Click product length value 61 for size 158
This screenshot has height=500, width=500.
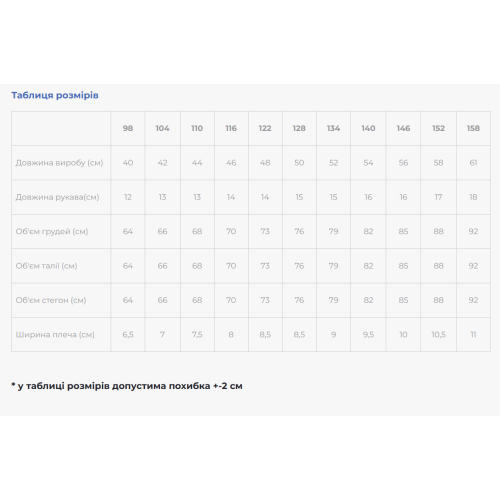(x=473, y=163)
